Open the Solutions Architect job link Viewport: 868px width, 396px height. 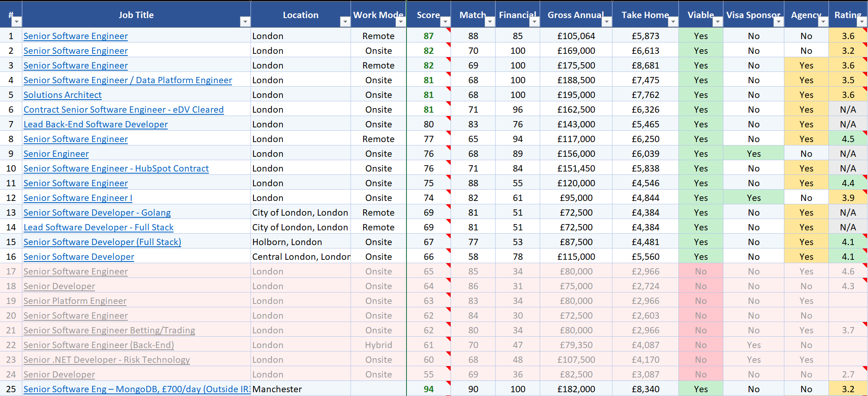click(x=62, y=95)
